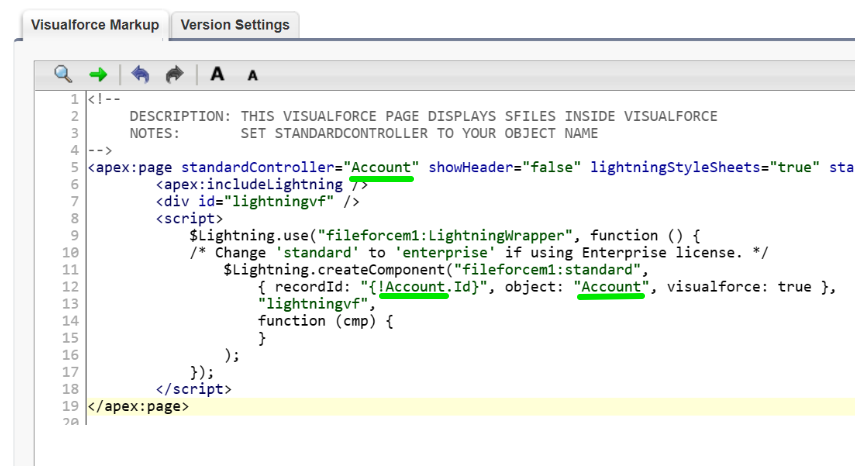Image resolution: width=855 pixels, height=466 pixels.
Task: Click the "lightningvf" string on line 13
Action: point(313,304)
